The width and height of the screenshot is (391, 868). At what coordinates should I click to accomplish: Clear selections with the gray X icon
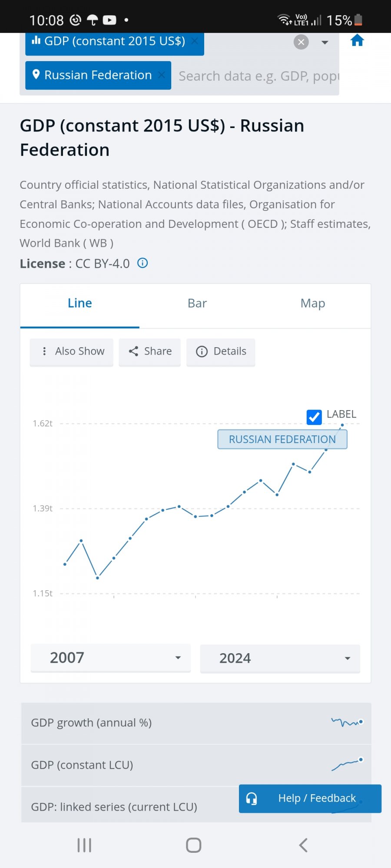click(x=301, y=42)
